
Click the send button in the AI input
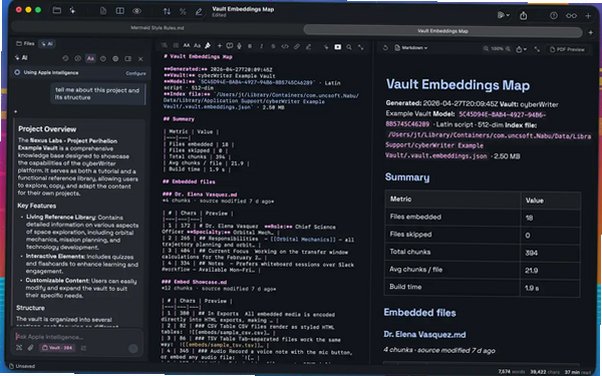coord(133,348)
